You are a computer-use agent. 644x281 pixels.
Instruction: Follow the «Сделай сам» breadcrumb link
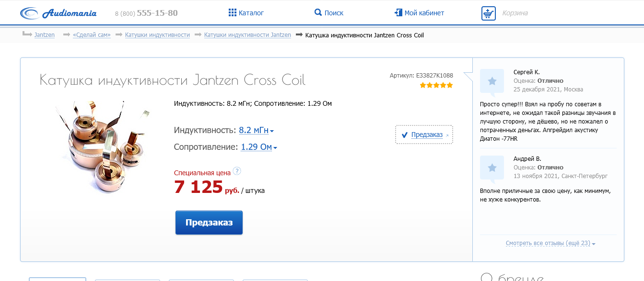click(x=92, y=35)
